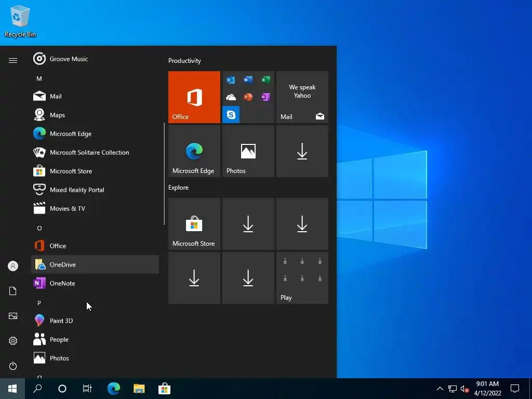Screen dimensions: 532x399
Task: Open the People app
Action: point(95,339)
